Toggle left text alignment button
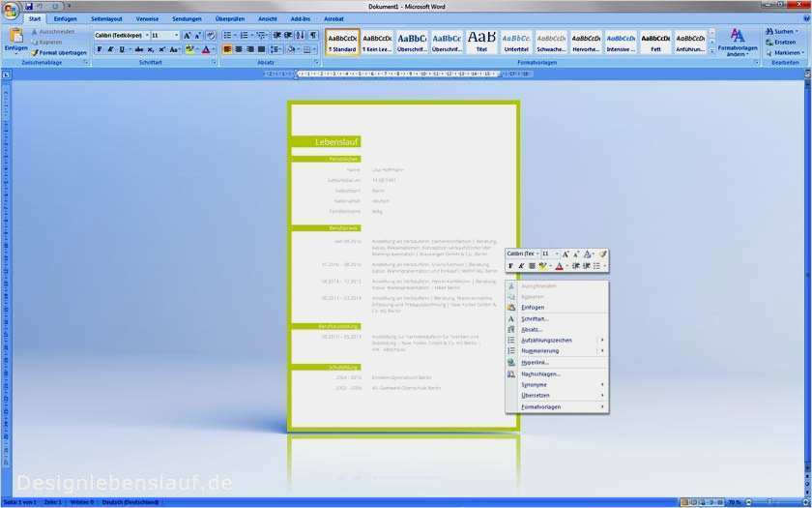 (227, 49)
